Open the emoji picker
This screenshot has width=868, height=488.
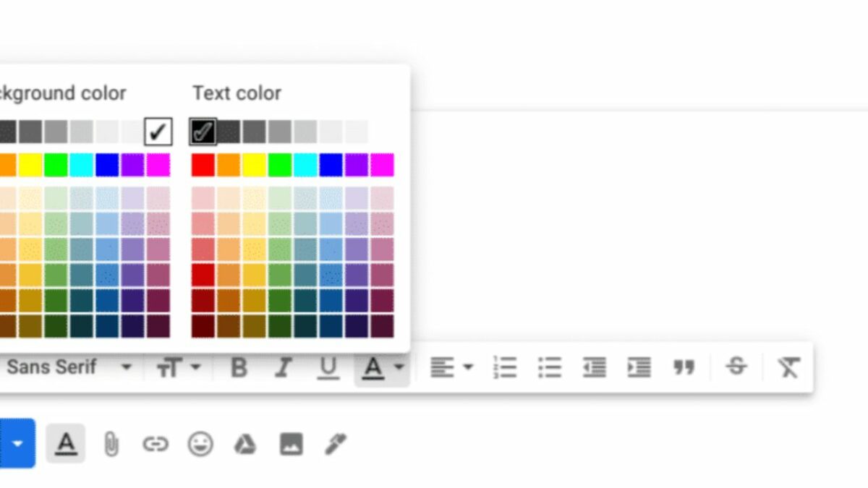pyautogui.click(x=200, y=444)
